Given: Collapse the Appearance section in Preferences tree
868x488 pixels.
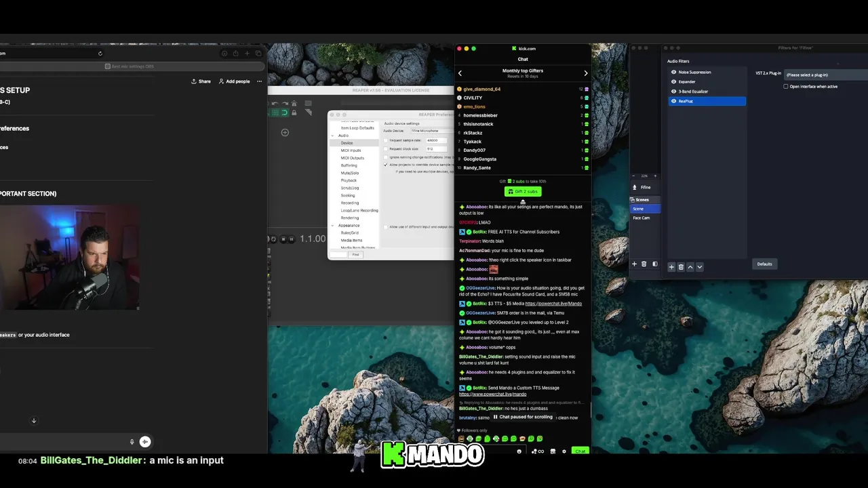Looking at the screenshot, I should pos(333,225).
